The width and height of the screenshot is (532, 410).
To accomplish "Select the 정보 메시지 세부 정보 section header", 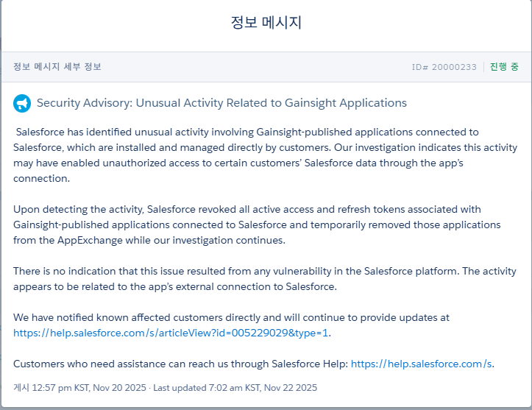I will point(57,67).
